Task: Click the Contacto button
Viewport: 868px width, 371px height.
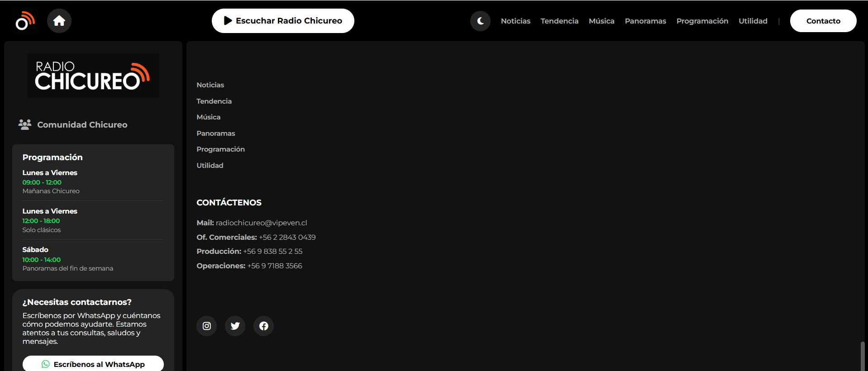Action: pos(823,21)
